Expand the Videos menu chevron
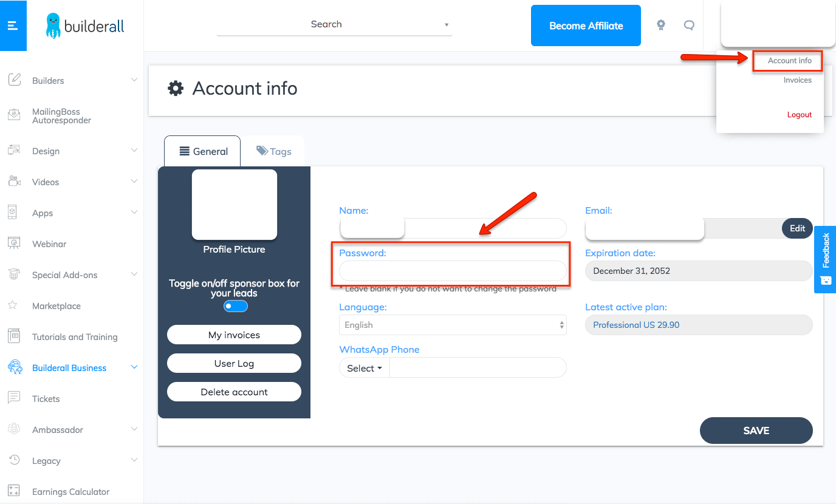 134,181
